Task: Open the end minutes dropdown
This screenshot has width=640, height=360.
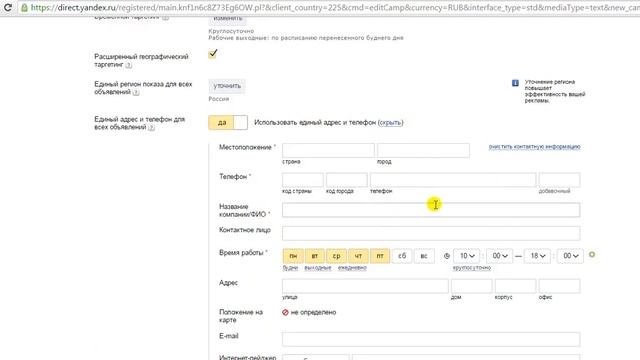Action: 571,256
